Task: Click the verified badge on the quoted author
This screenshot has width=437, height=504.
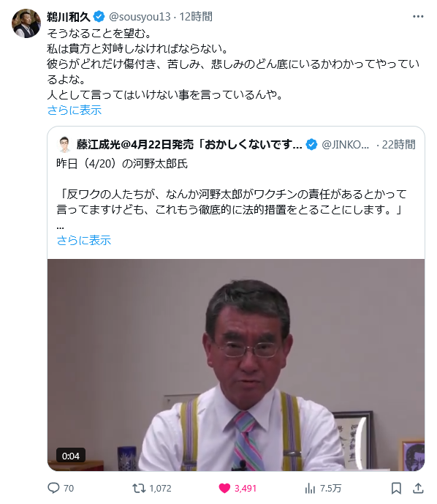Action: (311, 145)
